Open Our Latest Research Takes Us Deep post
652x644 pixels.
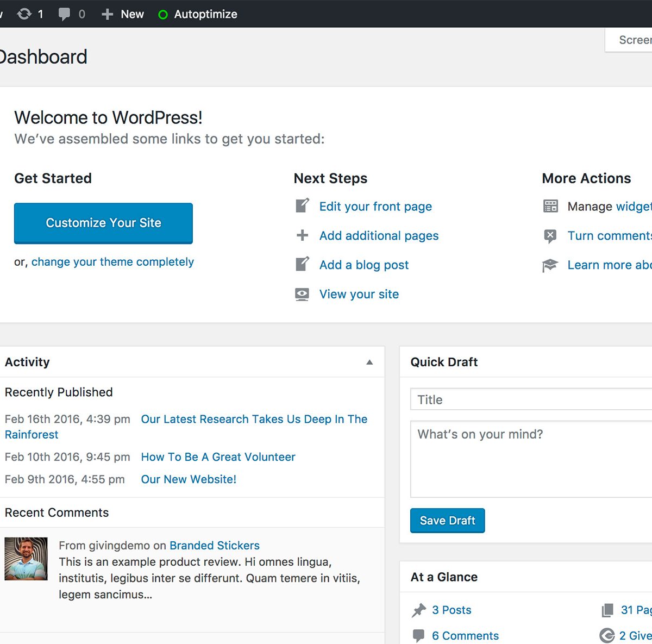[254, 419]
